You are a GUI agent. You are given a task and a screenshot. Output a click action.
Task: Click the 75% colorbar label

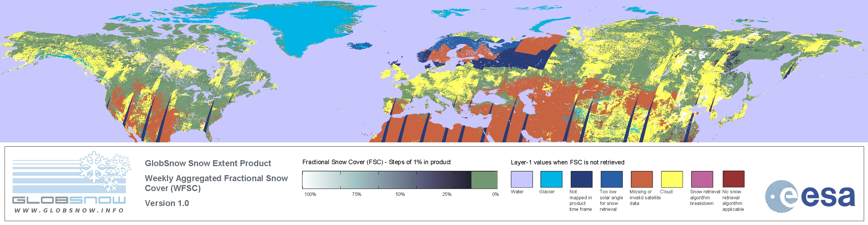pos(357,194)
